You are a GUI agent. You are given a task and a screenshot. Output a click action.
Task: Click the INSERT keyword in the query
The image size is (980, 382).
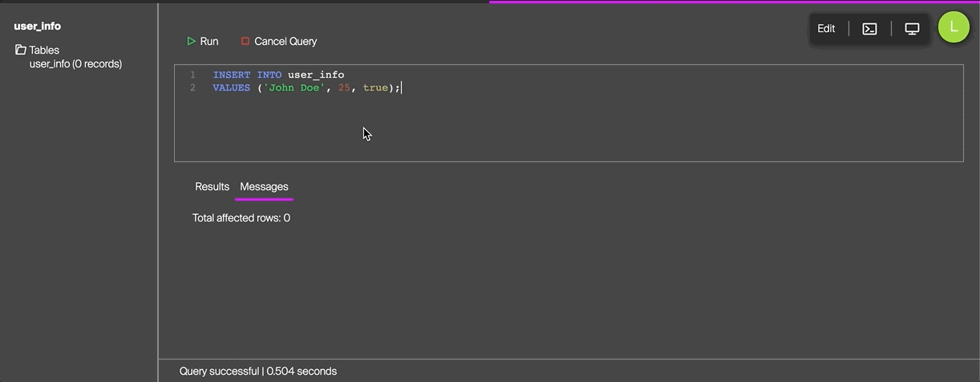tap(231, 75)
